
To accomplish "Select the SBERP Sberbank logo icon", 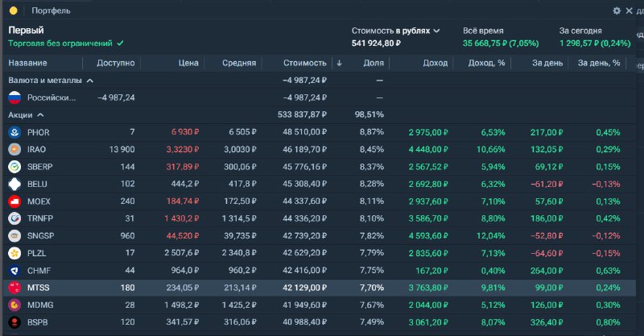I will (14, 167).
